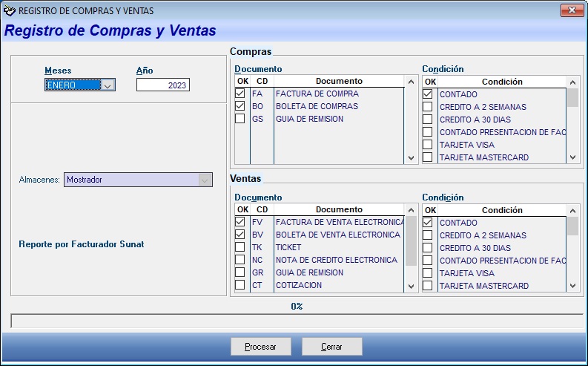Viewport: 588px width, 366px height.
Task: Close the Registro de Compras y Ventas window
Action: 571,10
